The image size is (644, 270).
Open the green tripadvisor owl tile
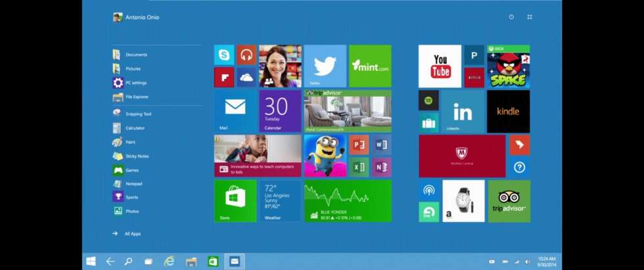point(509,201)
